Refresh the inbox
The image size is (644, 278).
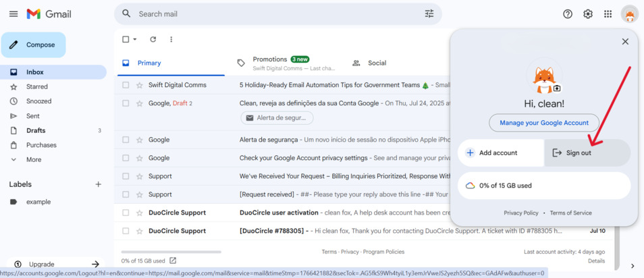tap(153, 39)
